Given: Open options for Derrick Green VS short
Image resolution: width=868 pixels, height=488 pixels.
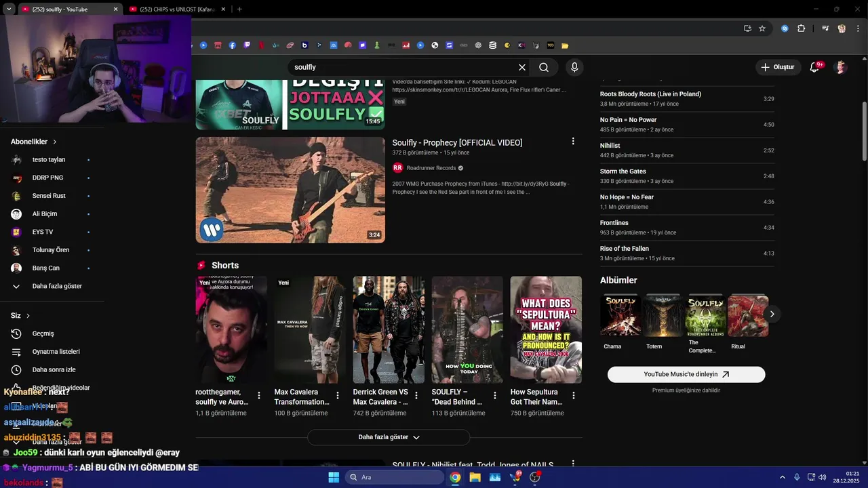Looking at the screenshot, I should (416, 395).
